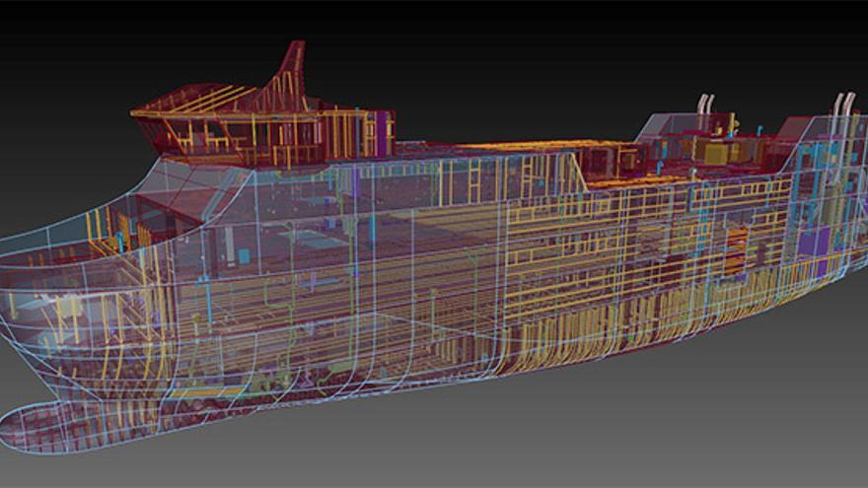Select the yellow equipment block on the aft deck
The image size is (868, 488).
click(715, 153)
